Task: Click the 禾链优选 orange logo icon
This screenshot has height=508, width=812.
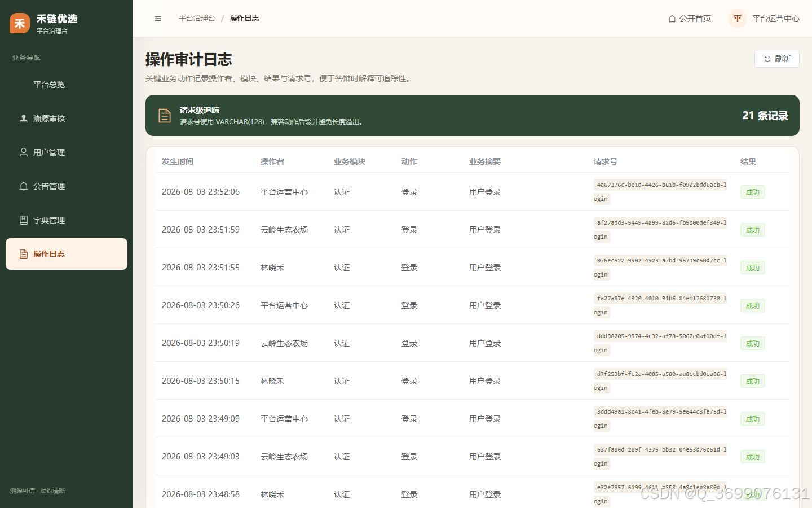Action: pos(20,23)
